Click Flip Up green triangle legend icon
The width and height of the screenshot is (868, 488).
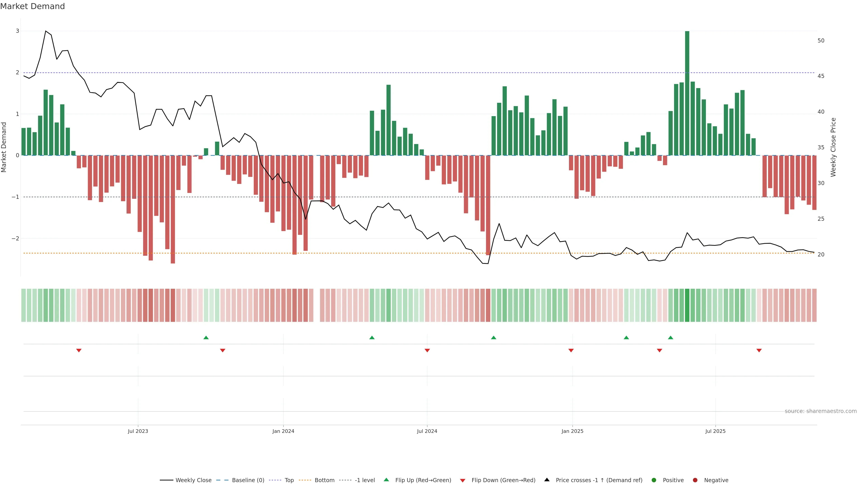click(387, 480)
